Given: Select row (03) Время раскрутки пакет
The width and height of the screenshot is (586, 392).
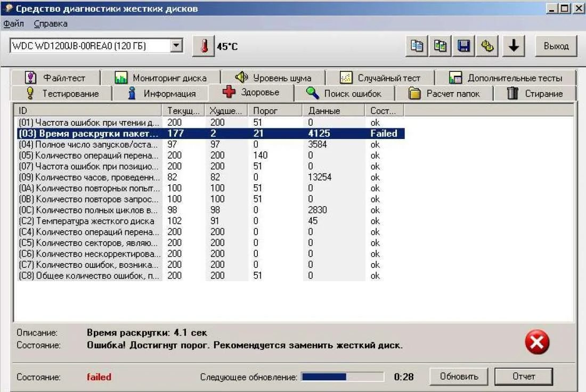Looking at the screenshot, I should [x=211, y=133].
